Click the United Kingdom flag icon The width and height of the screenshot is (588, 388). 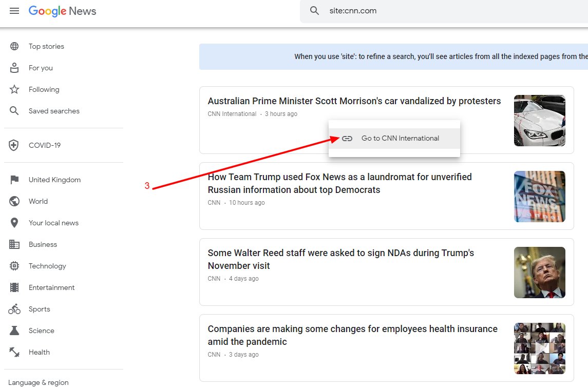[14, 180]
